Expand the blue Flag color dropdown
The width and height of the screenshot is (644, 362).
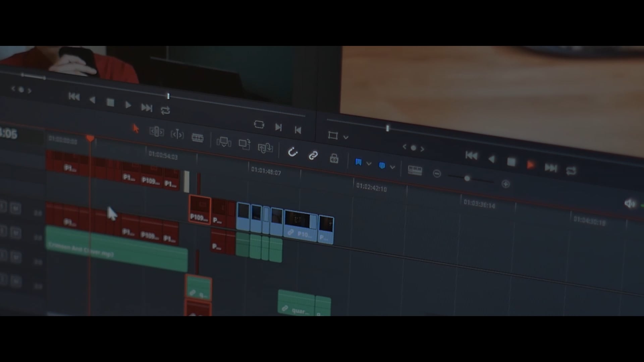(369, 164)
